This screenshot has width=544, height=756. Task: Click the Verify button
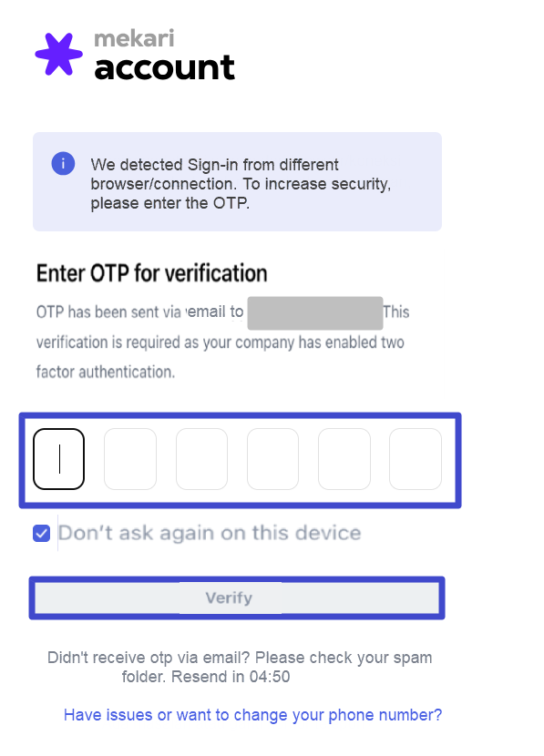point(237,598)
